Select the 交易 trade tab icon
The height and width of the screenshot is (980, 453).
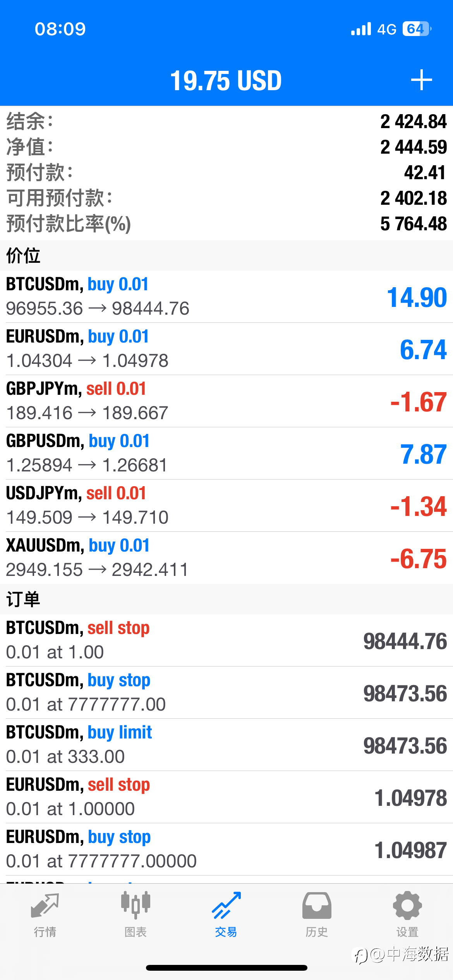[226, 905]
